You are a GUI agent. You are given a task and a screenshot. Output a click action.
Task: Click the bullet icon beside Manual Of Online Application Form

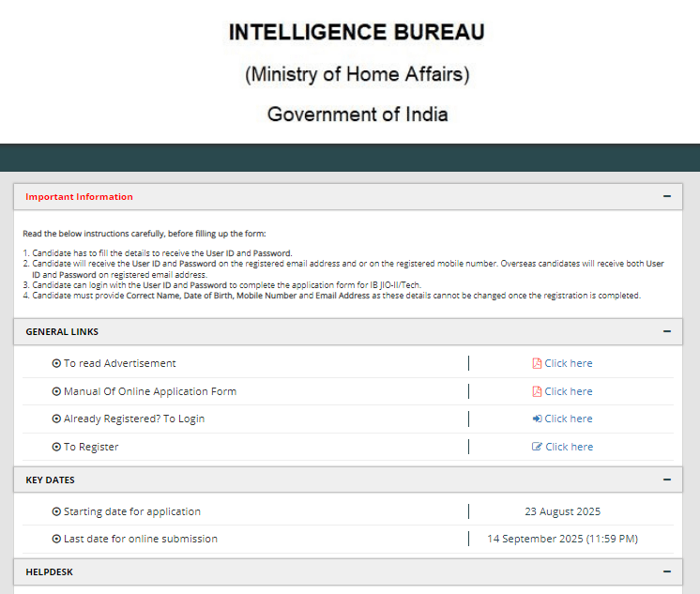coord(56,392)
